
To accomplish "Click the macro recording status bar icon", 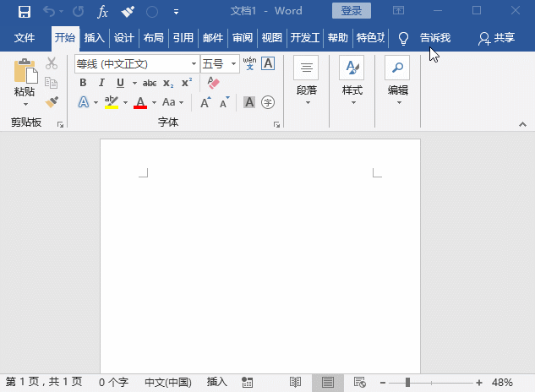I will pos(248,383).
